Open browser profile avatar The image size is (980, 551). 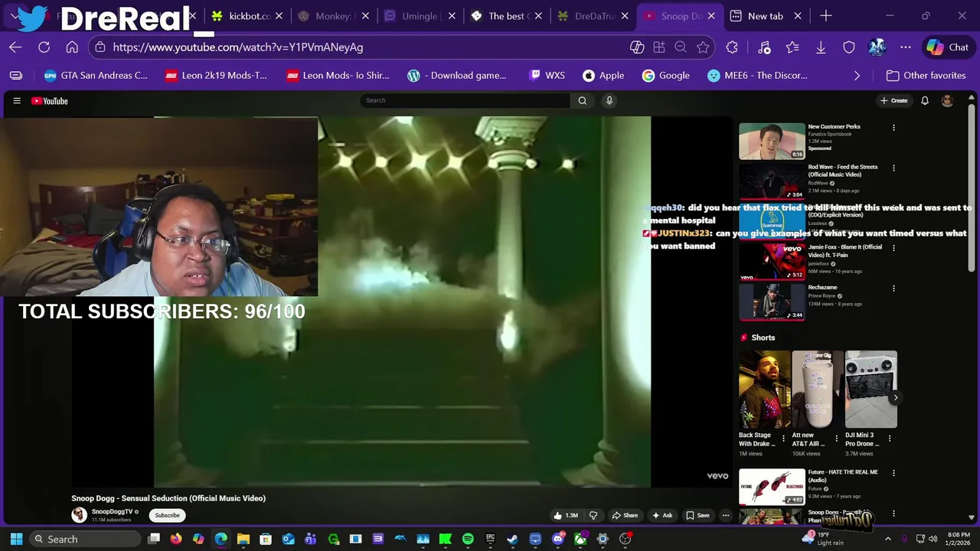pyautogui.click(x=877, y=47)
